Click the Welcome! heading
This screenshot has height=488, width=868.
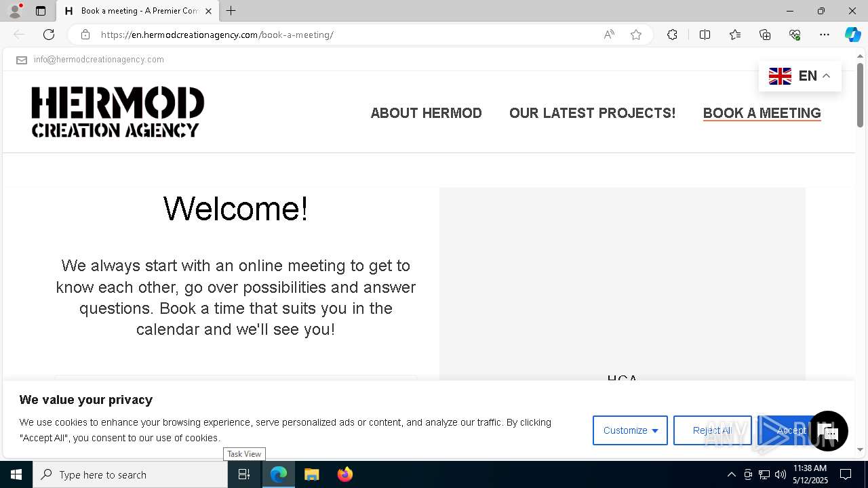point(235,209)
